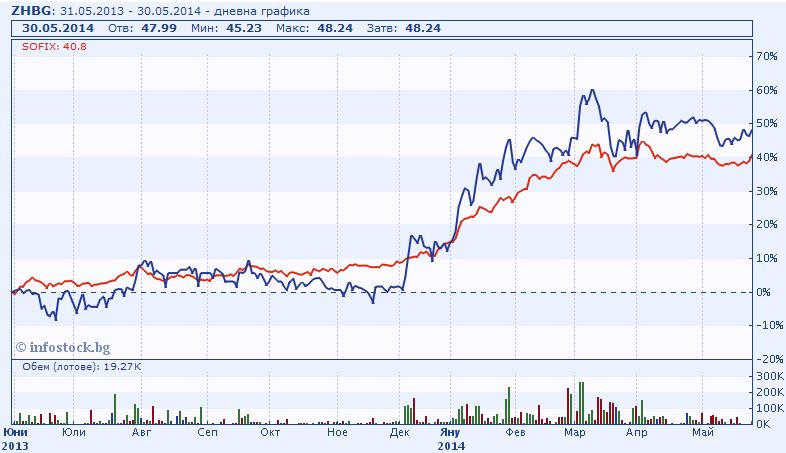786x453 pixels.
Task: Click the 30% y-axis label
Action: coord(766,191)
